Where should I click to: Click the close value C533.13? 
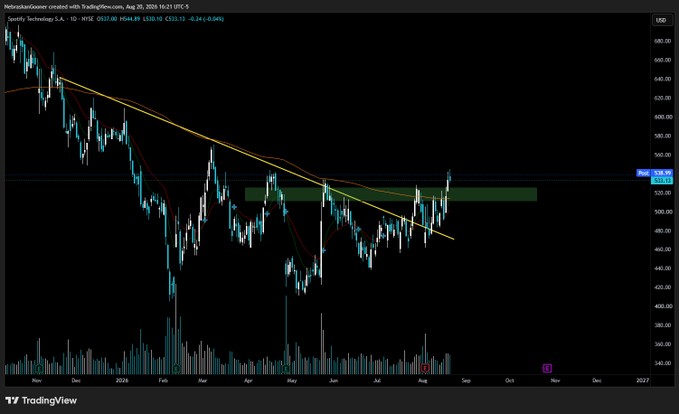point(175,19)
